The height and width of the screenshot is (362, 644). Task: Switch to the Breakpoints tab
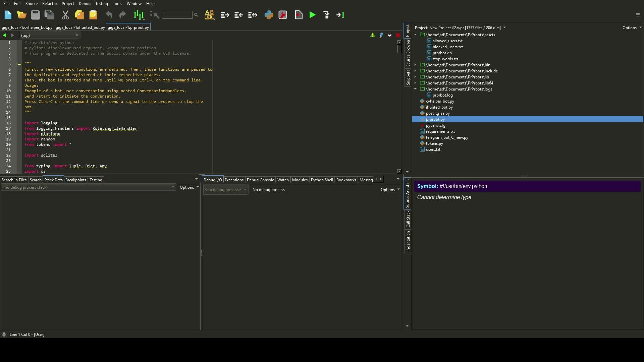76,180
